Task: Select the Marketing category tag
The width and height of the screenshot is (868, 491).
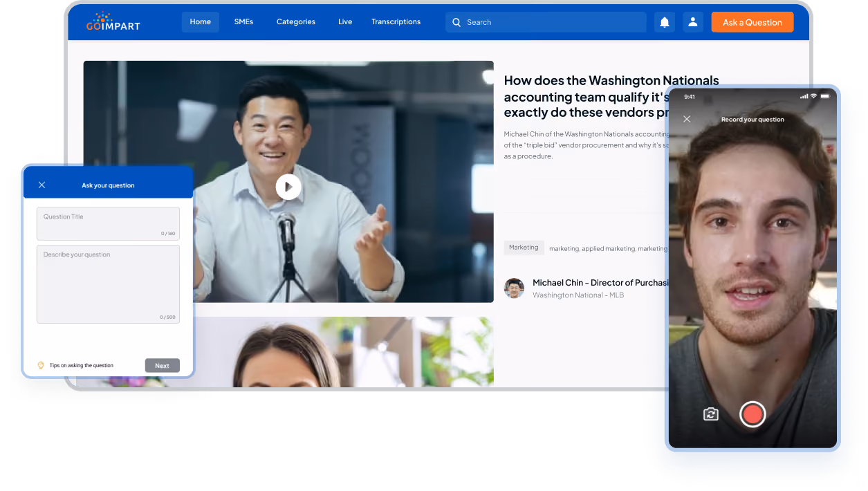Action: (x=524, y=248)
